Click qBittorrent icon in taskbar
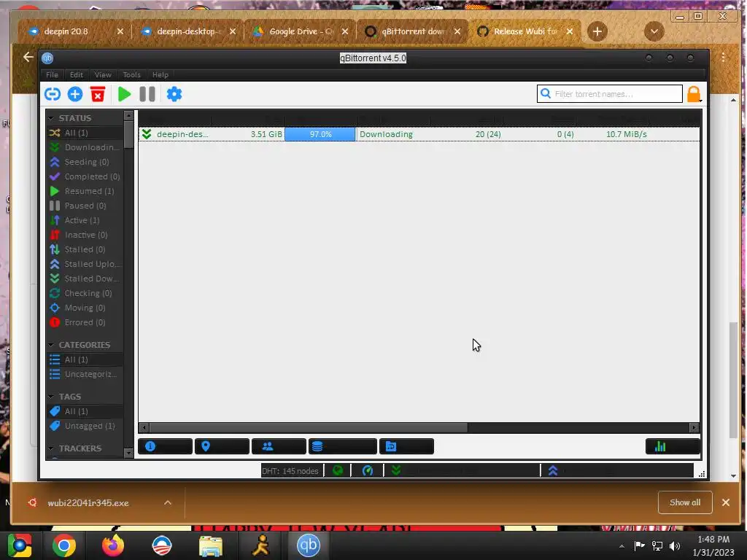 (309, 545)
